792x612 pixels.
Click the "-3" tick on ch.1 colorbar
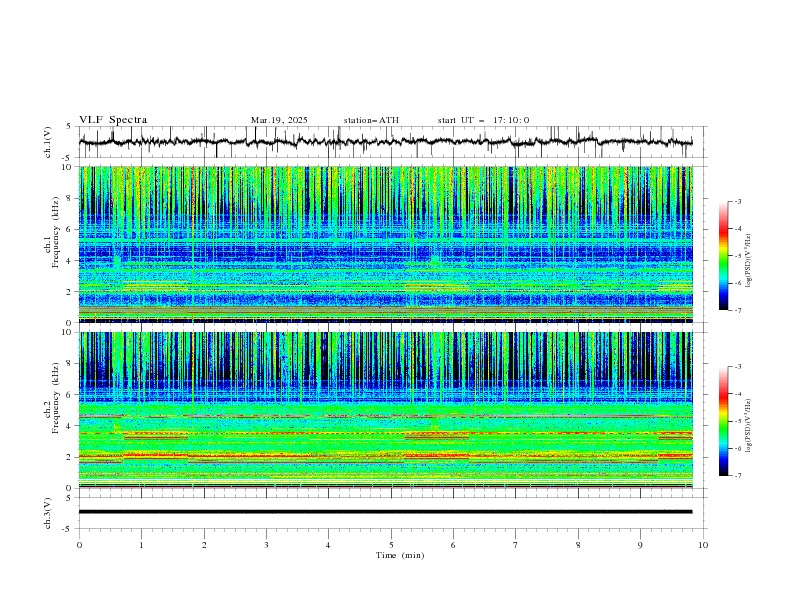[x=738, y=201]
